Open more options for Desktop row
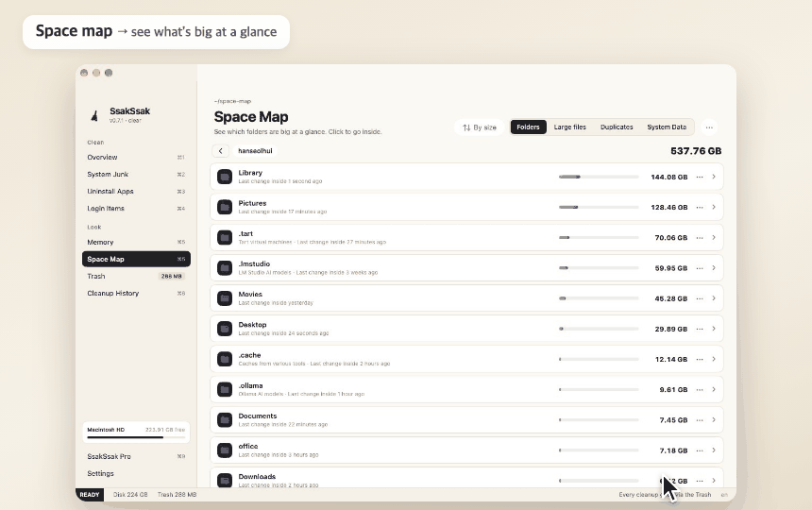The height and width of the screenshot is (510, 812). (x=700, y=329)
